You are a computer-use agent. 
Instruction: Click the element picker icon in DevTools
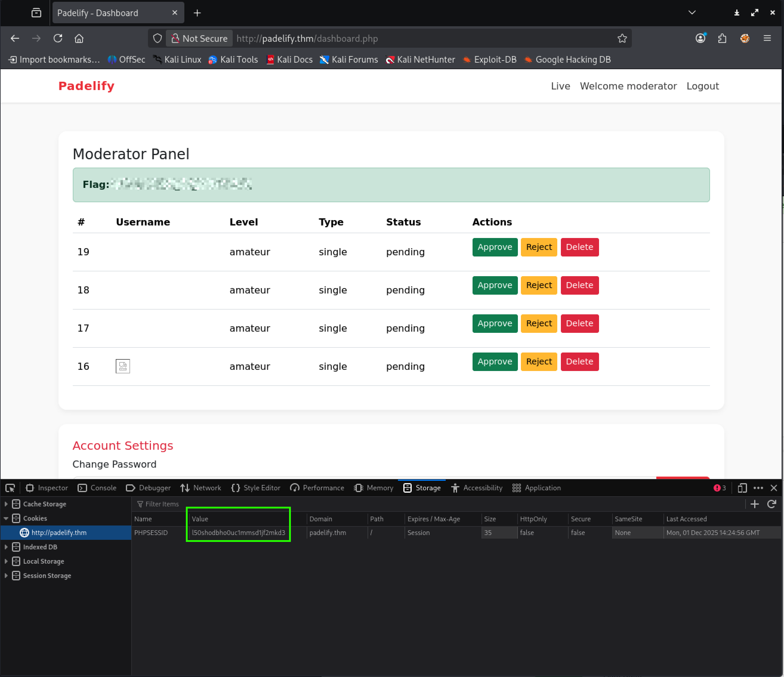(10, 488)
